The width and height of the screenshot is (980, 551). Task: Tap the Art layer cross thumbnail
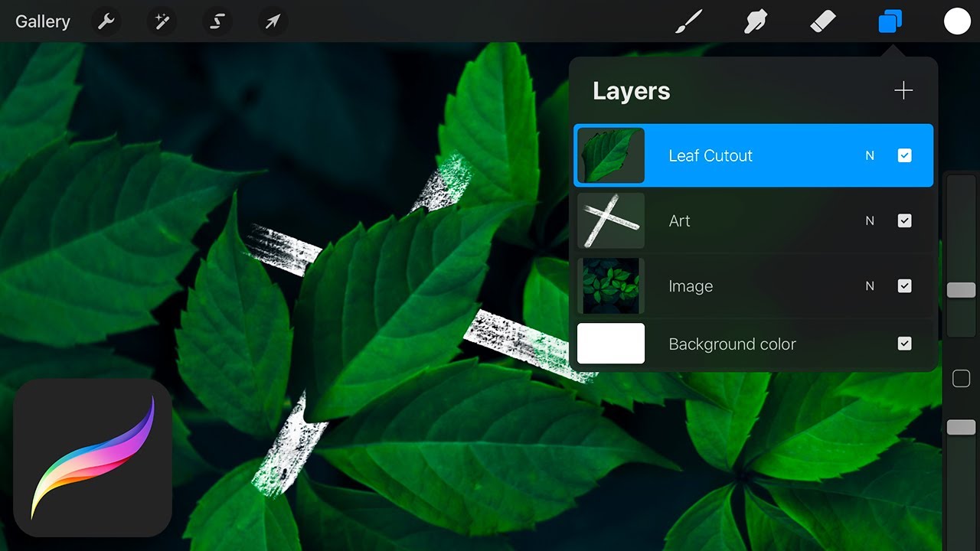pos(611,220)
